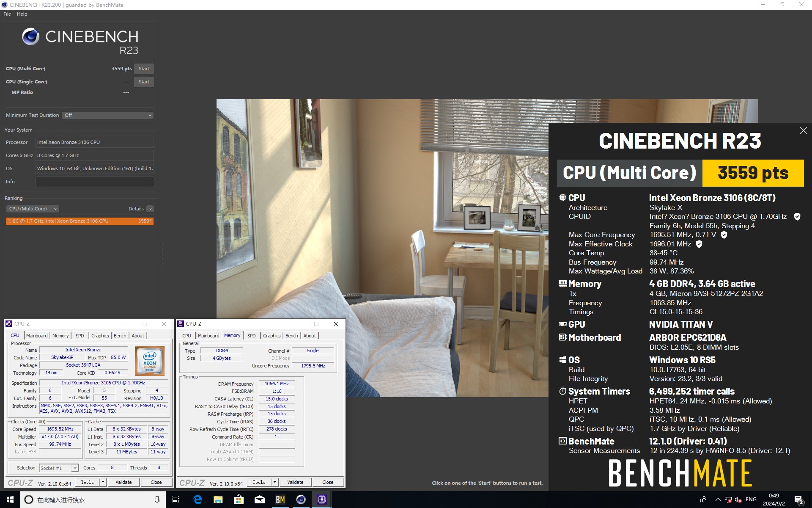812x508 pixels.
Task: Open File Explorer from taskbar
Action: coord(218,500)
